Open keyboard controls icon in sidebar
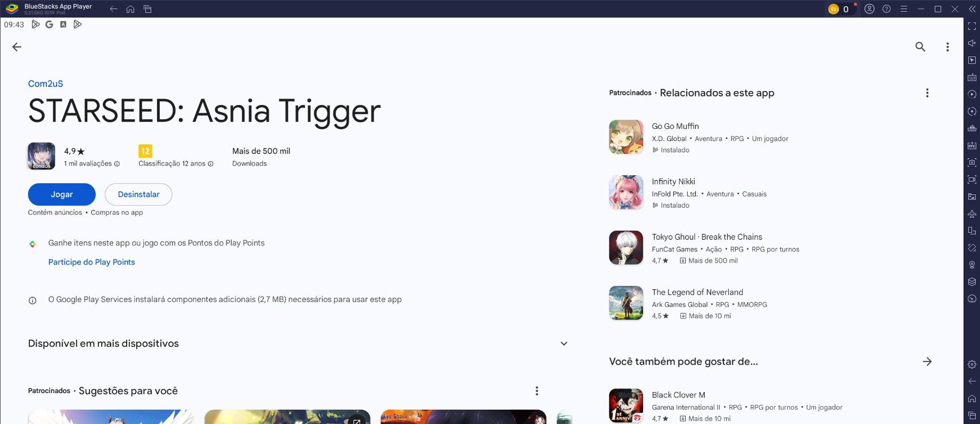980x424 pixels. 972,77
